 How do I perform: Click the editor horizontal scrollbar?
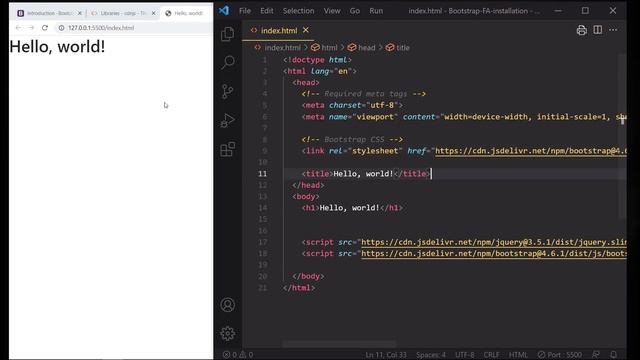coord(339,344)
